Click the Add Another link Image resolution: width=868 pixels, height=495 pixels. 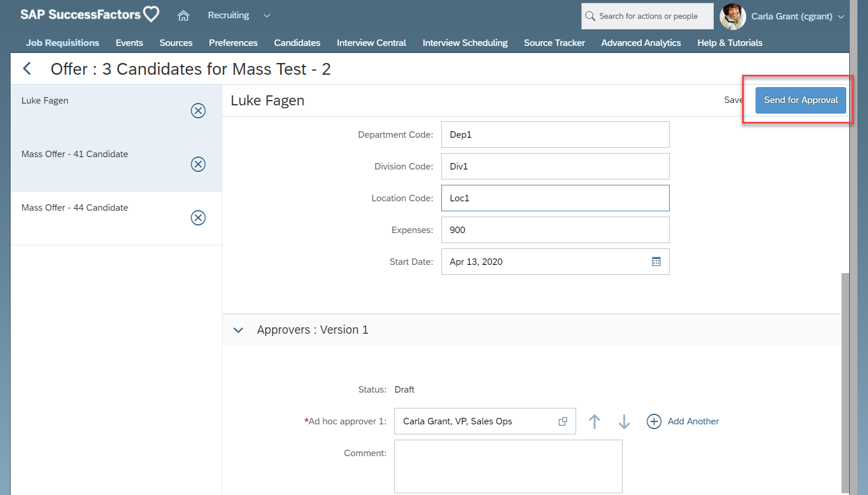[693, 421]
